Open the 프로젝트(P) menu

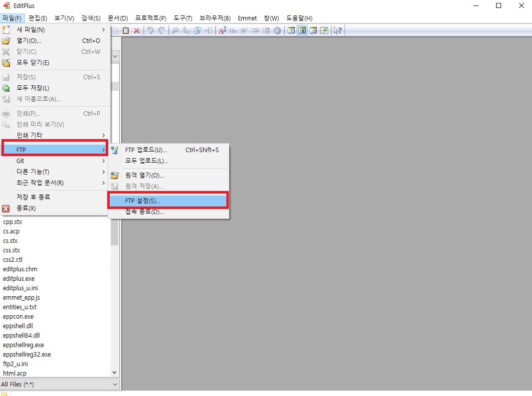(151, 18)
